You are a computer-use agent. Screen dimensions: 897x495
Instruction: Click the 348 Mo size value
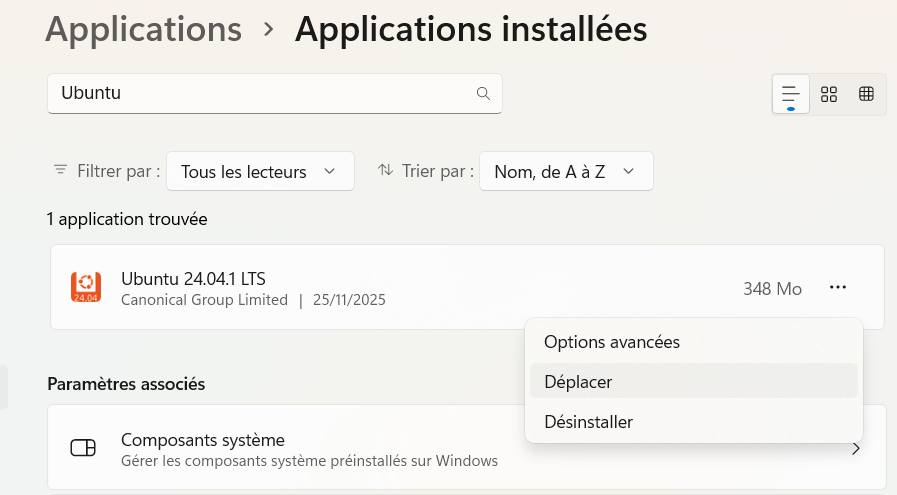point(772,288)
